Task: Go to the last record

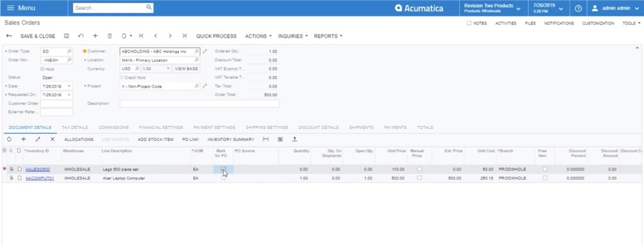Action: pyautogui.click(x=184, y=36)
